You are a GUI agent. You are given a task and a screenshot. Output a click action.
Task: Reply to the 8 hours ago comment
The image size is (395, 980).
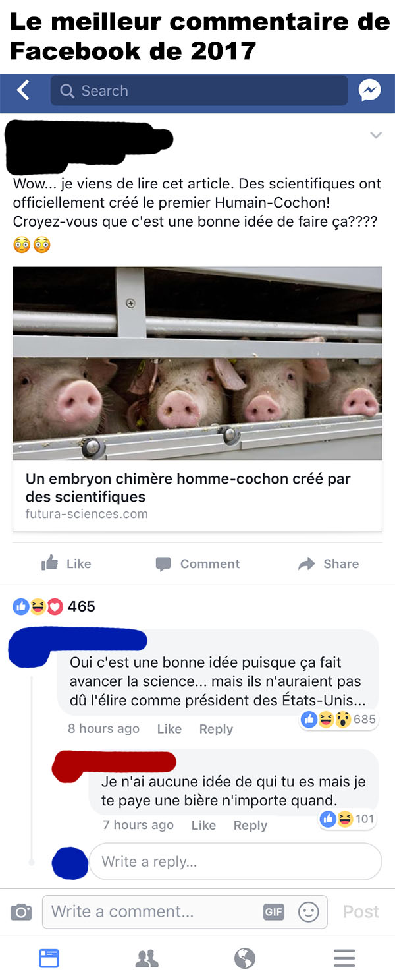(x=216, y=728)
